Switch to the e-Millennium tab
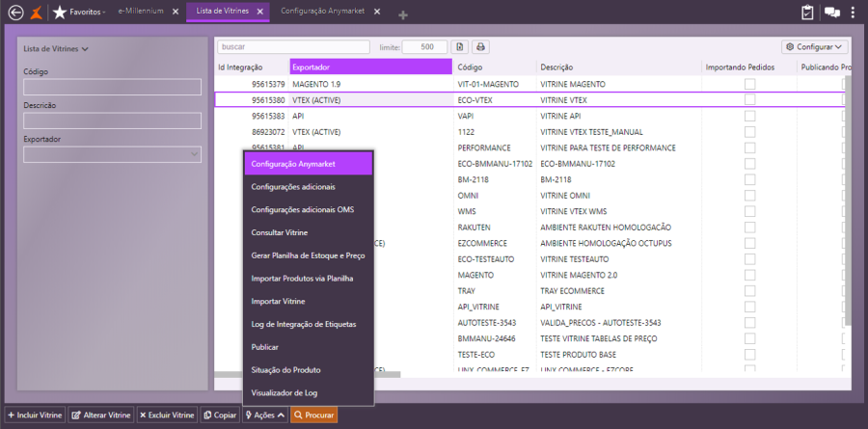This screenshot has height=429, width=868. coord(141,11)
